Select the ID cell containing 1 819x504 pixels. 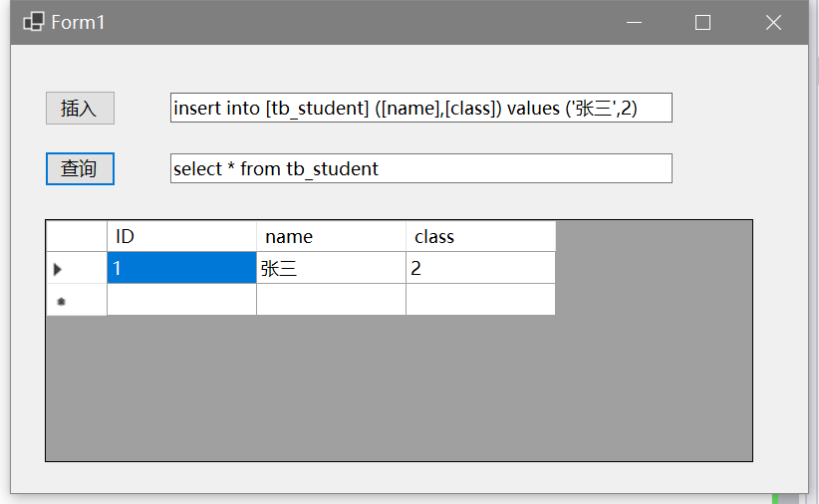click(181, 268)
